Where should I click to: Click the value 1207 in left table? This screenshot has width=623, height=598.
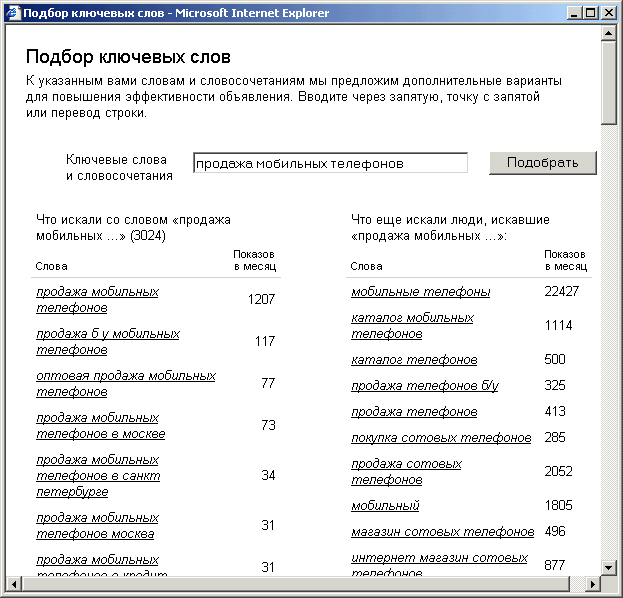point(261,299)
